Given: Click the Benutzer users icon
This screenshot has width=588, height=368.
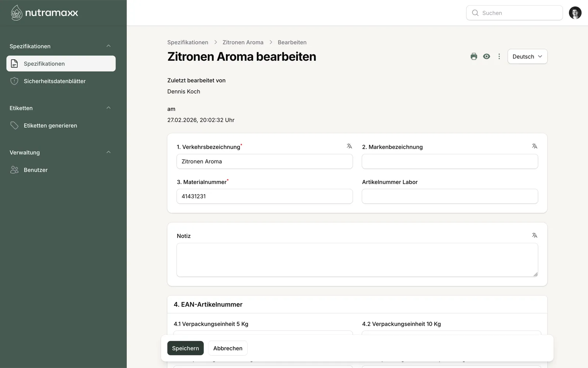Looking at the screenshot, I should (14, 170).
